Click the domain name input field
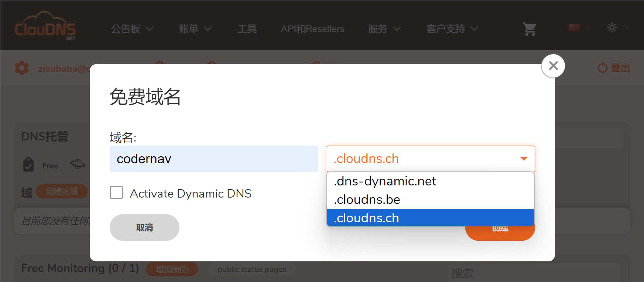The image size is (644, 282). tap(213, 159)
